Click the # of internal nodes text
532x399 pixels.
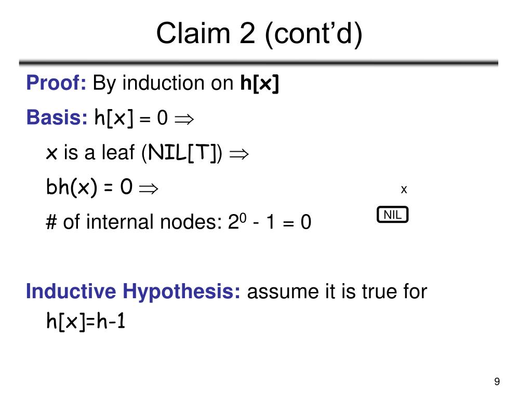[x=134, y=222]
